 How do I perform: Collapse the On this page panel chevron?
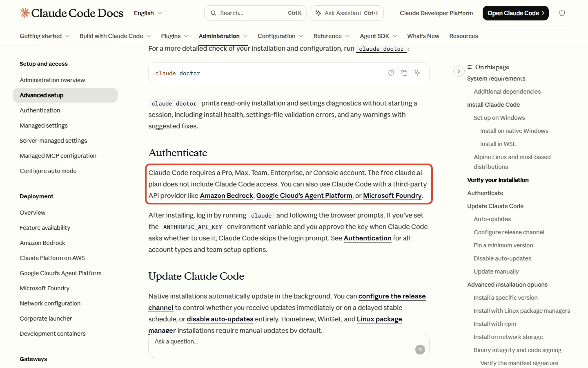coord(459,71)
